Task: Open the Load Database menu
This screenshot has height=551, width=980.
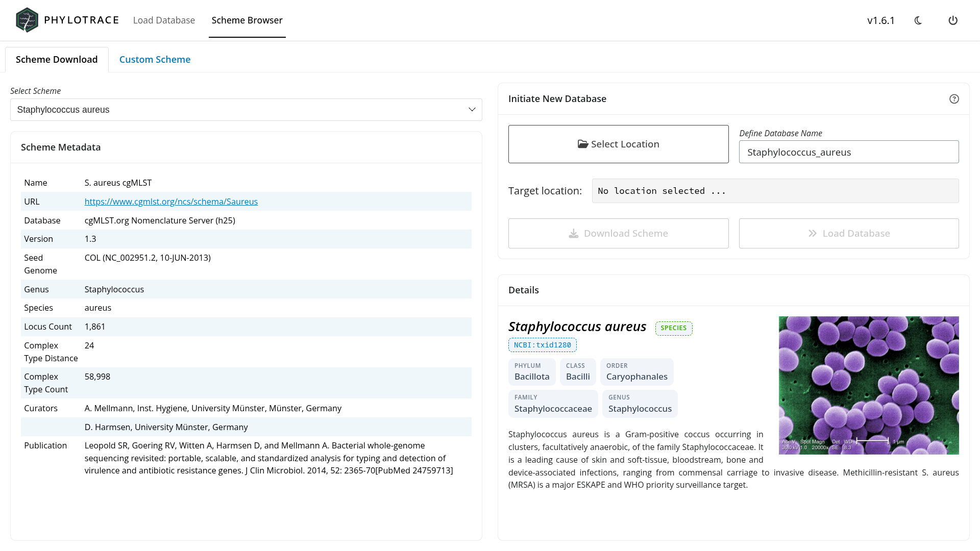Action: tap(164, 20)
